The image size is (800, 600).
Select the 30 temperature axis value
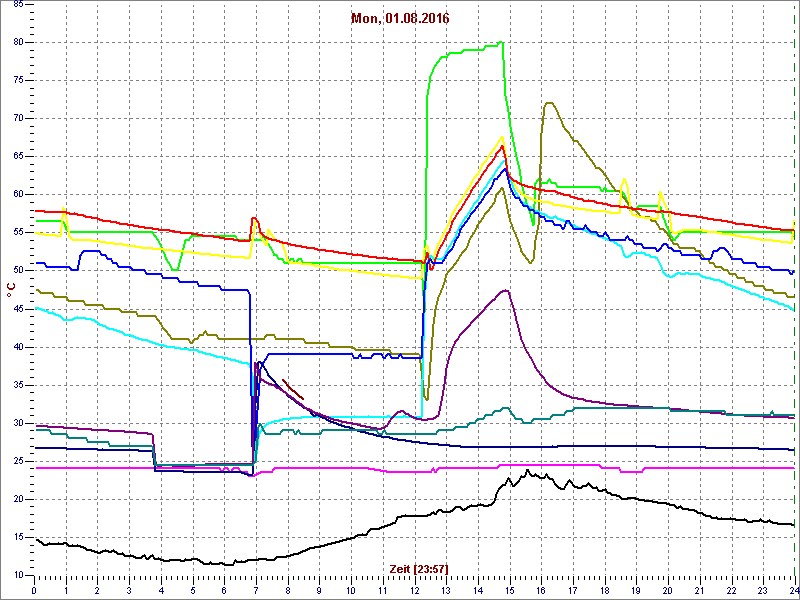(x=16, y=423)
